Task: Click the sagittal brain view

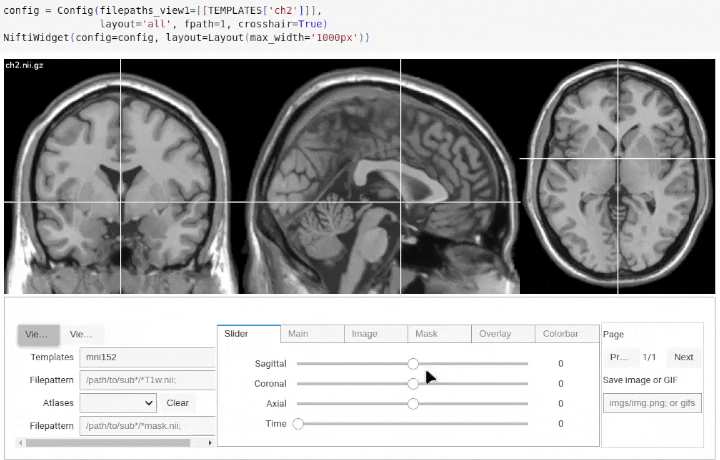Action: point(381,176)
